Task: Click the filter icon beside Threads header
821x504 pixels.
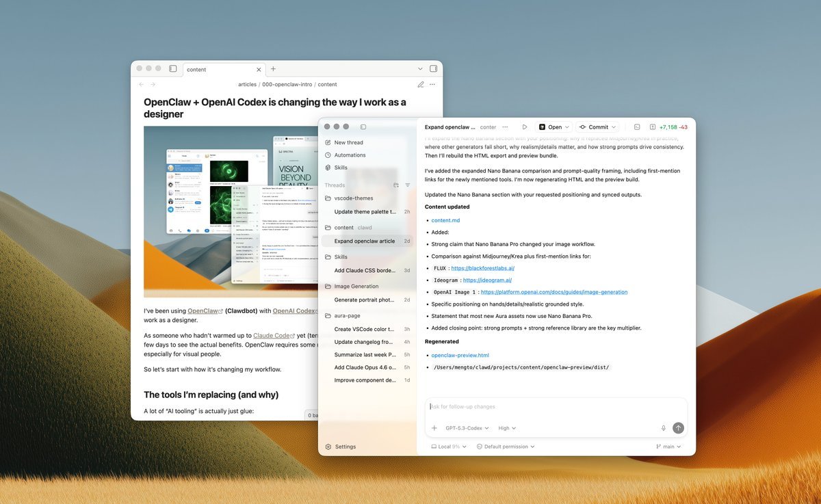Action: click(x=408, y=185)
